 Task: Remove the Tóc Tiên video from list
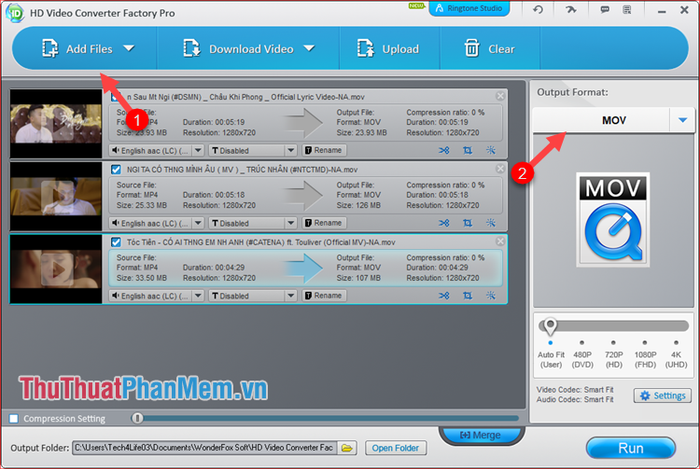[500, 241]
